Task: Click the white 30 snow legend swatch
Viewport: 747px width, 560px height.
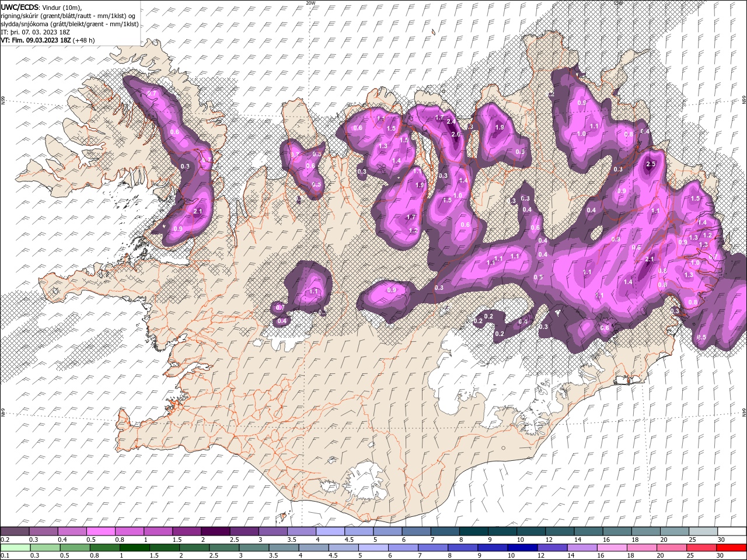Action: [732, 531]
